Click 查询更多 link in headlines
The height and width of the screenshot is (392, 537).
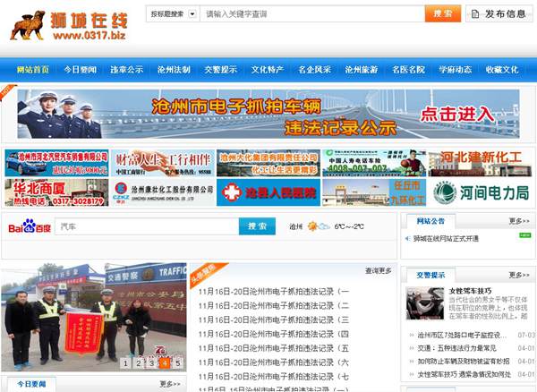coord(378,271)
